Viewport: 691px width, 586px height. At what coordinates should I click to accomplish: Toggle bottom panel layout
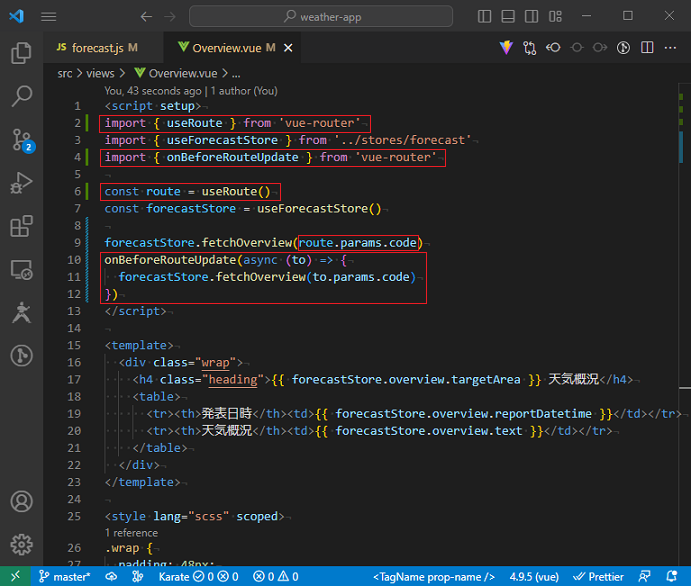coord(508,17)
